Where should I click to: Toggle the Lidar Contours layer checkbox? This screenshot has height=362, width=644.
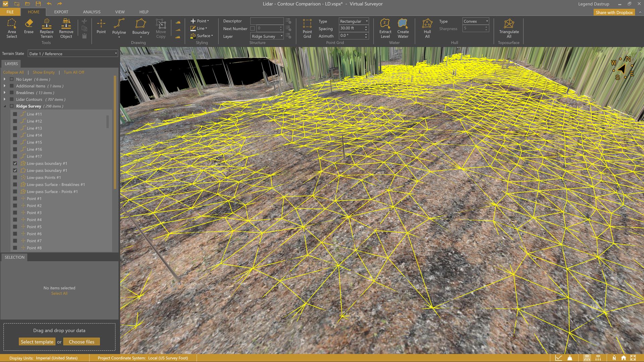pyautogui.click(x=12, y=100)
